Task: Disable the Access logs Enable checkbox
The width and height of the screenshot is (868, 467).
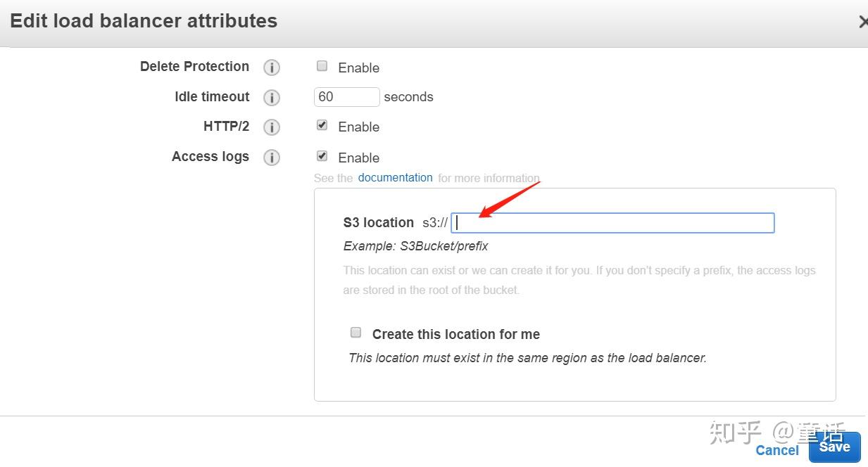Action: (x=322, y=155)
